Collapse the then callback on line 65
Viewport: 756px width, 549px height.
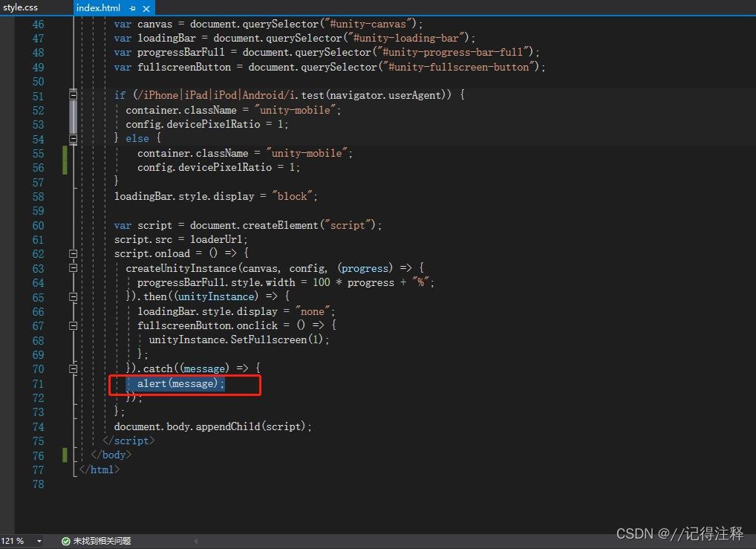point(74,296)
